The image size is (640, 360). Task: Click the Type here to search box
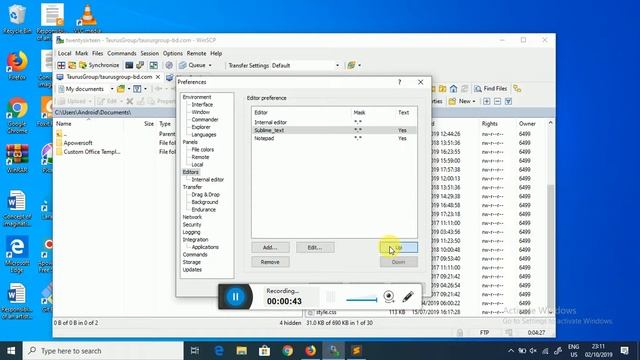click(x=103, y=351)
